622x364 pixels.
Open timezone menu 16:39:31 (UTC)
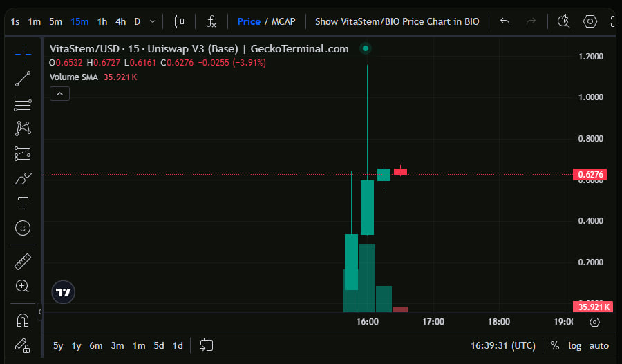[502, 345]
